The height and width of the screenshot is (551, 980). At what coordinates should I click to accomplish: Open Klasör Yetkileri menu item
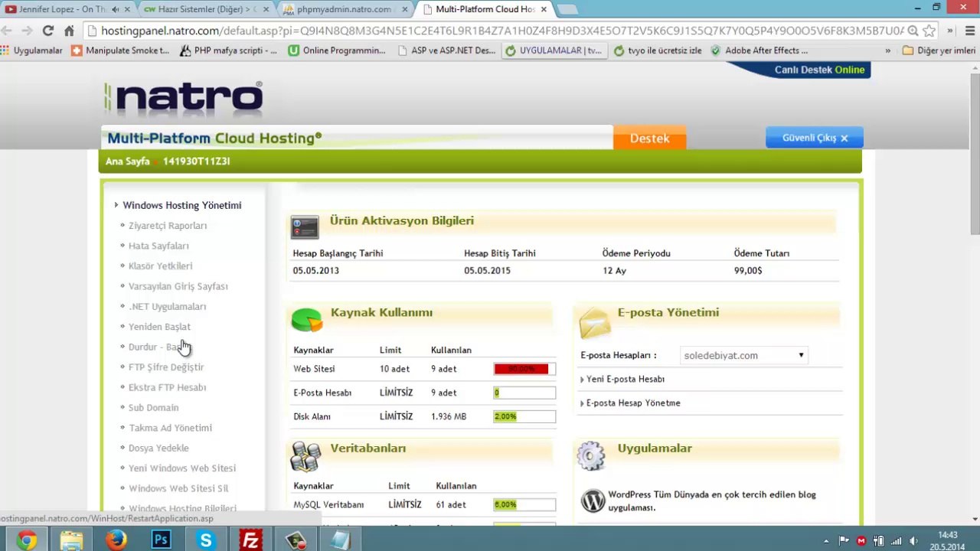click(x=160, y=266)
